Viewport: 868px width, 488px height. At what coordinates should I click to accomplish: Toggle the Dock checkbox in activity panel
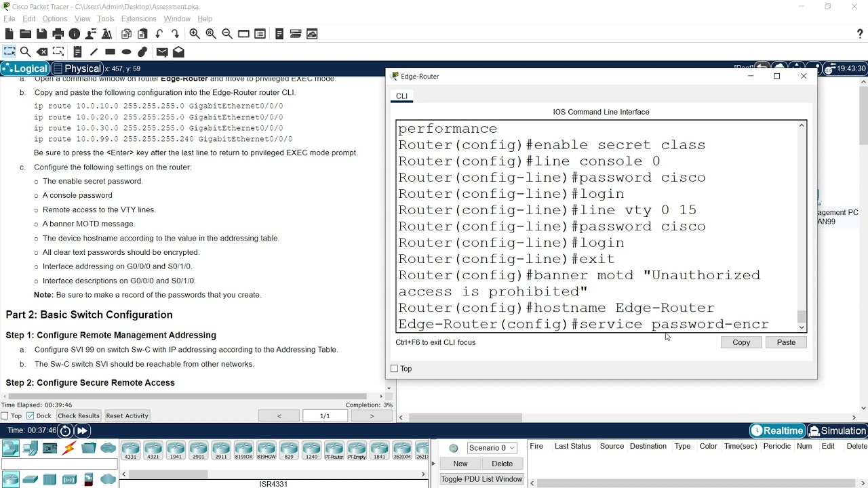(30, 415)
